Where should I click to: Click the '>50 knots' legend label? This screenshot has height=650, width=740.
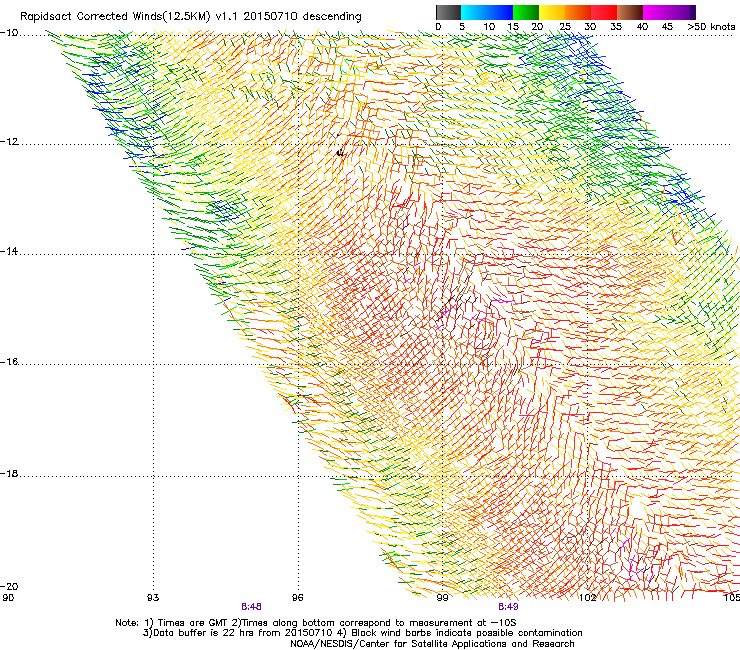[x=711, y=27]
